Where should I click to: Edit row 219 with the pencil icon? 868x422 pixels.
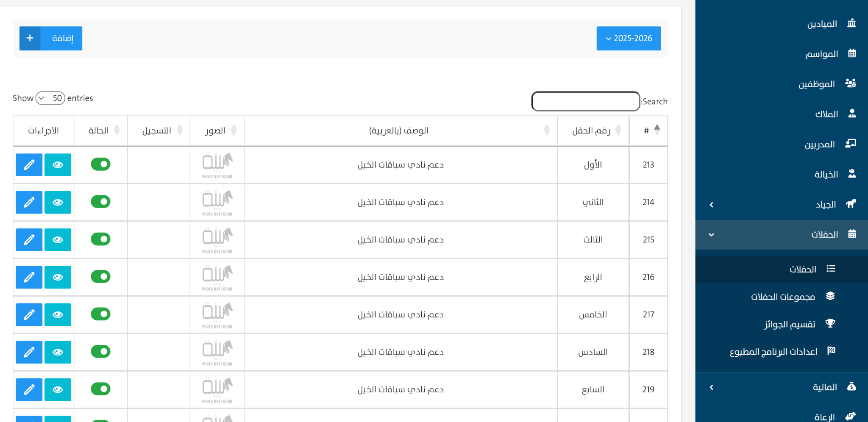29,390
